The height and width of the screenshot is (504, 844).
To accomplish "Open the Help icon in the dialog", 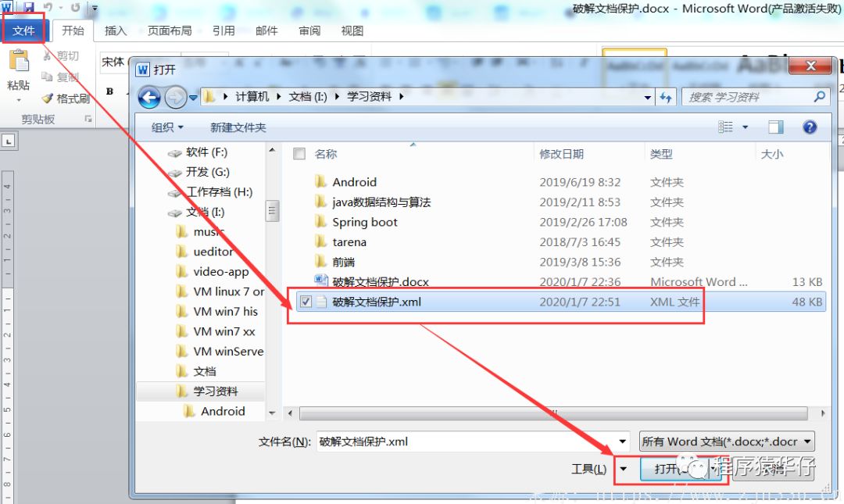I will pyautogui.click(x=810, y=127).
